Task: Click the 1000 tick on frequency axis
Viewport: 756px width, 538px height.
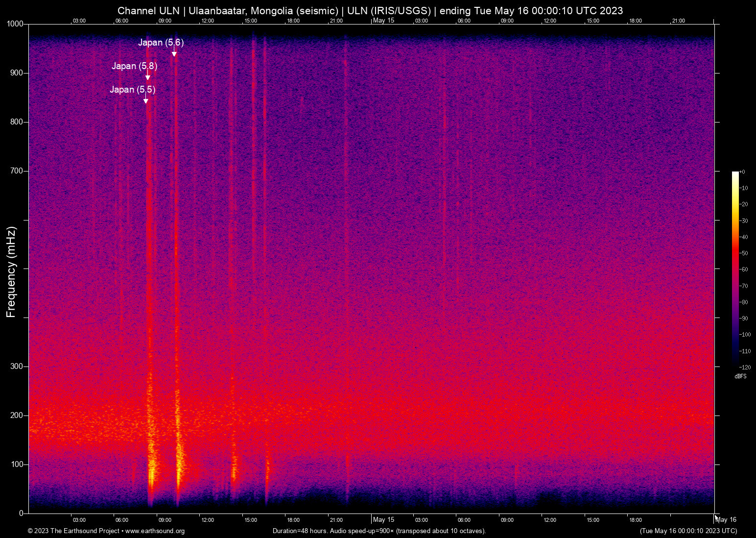Action: 15,24
